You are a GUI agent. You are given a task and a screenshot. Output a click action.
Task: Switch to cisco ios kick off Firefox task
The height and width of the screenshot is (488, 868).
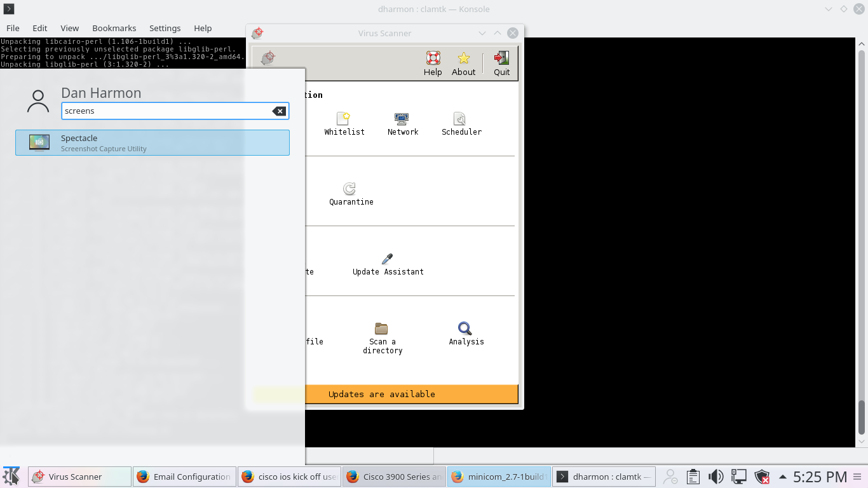289,477
